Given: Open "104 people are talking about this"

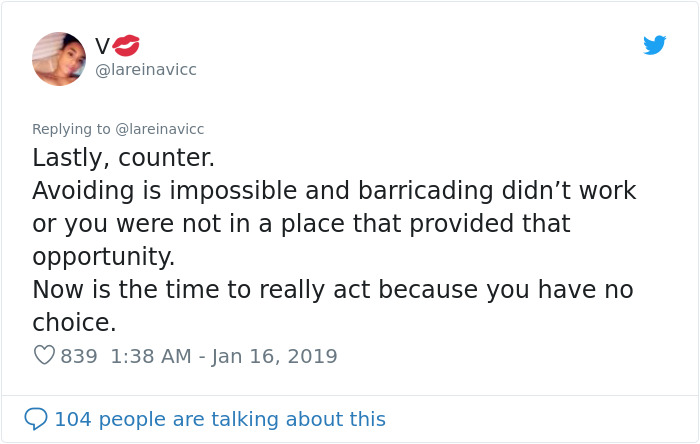Looking at the screenshot, I should coord(219,419).
